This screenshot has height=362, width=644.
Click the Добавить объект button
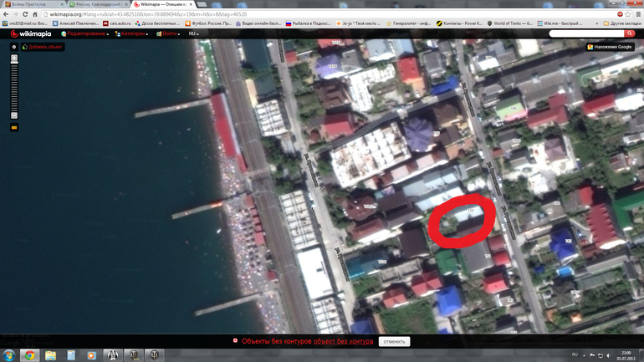[42, 48]
